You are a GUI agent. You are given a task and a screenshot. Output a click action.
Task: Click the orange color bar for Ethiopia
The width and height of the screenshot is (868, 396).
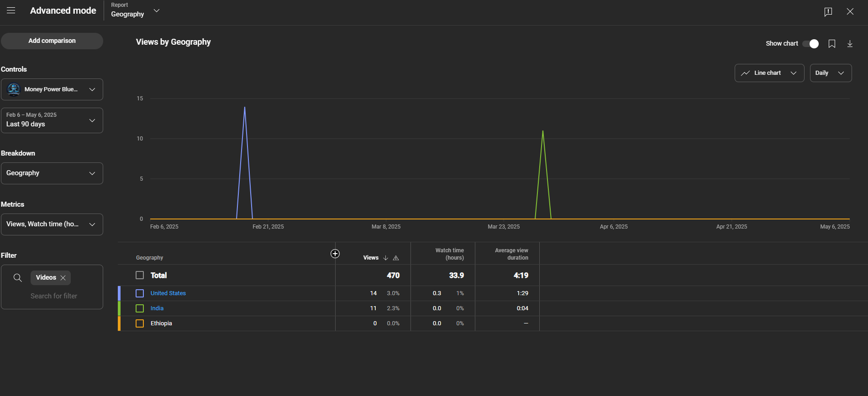[x=119, y=323]
